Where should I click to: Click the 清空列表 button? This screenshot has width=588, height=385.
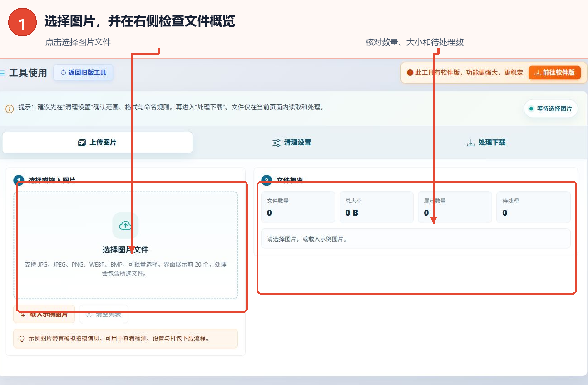click(104, 314)
